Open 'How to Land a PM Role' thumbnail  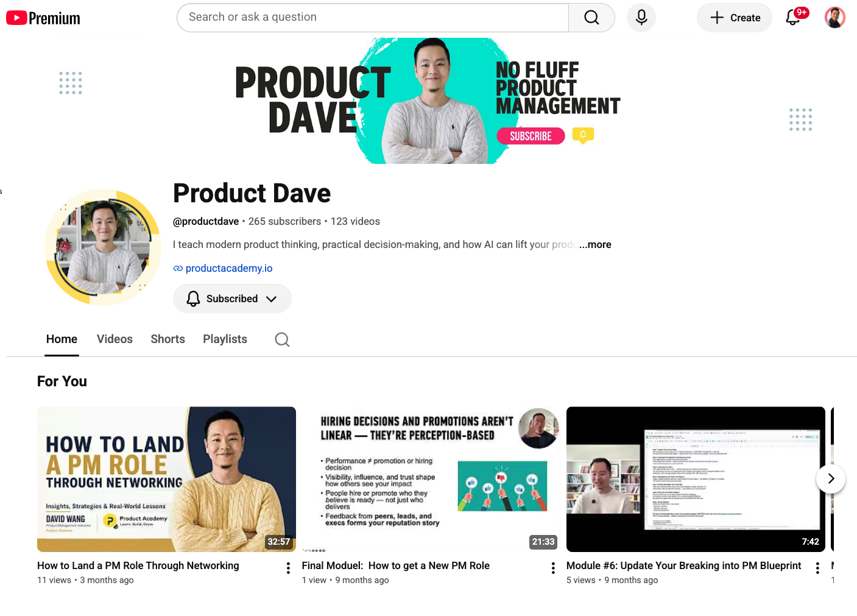pos(166,479)
